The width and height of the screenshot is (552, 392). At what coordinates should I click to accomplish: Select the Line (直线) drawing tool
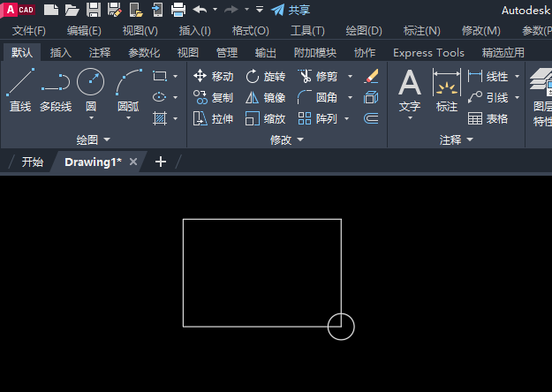[x=20, y=90]
